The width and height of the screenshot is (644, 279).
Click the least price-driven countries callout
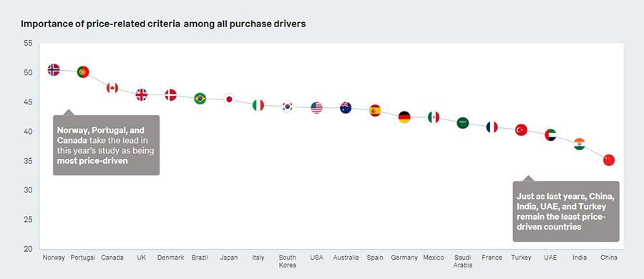(x=565, y=211)
